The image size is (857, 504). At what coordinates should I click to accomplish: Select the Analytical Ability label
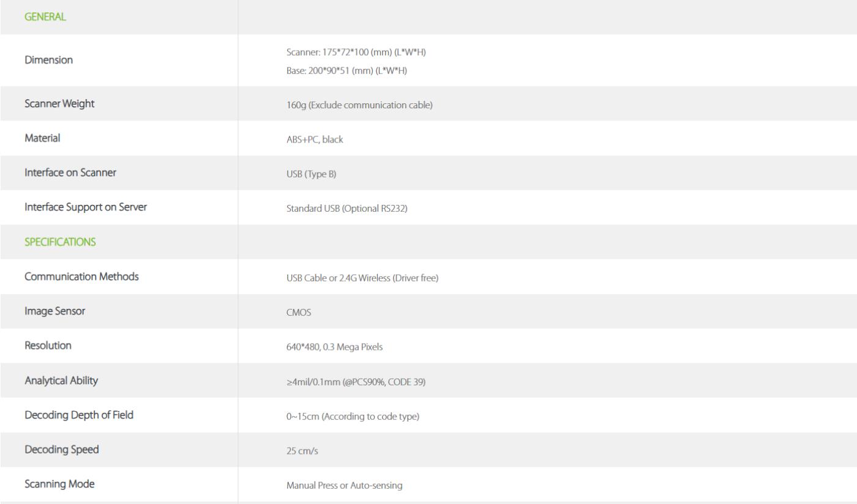61,380
